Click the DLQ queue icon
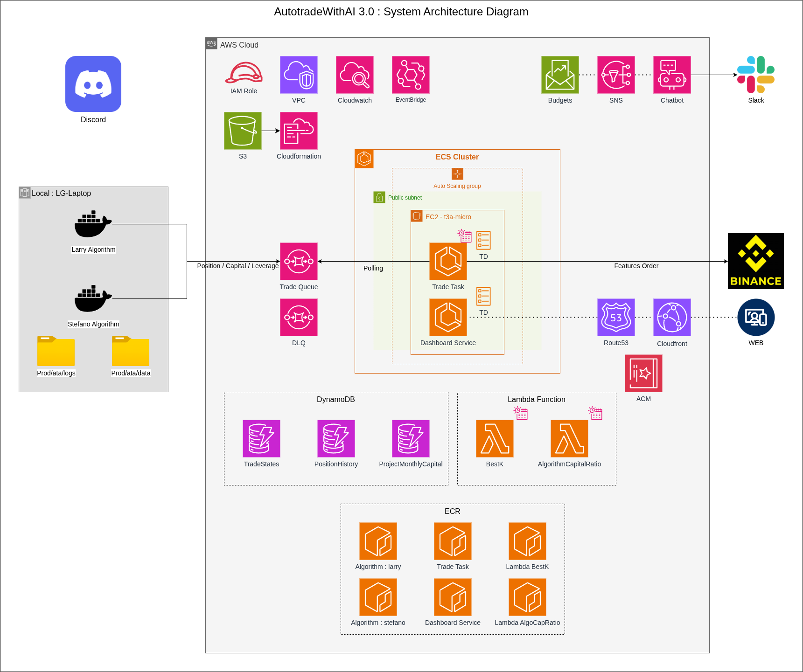 click(299, 318)
